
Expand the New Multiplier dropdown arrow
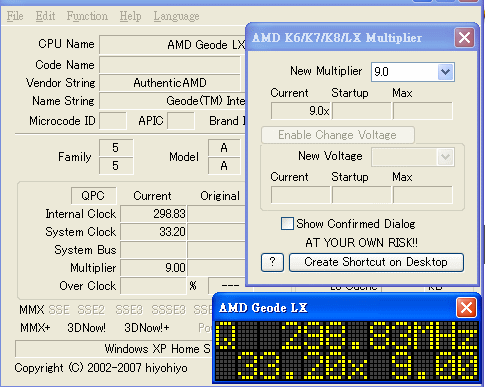(445, 72)
